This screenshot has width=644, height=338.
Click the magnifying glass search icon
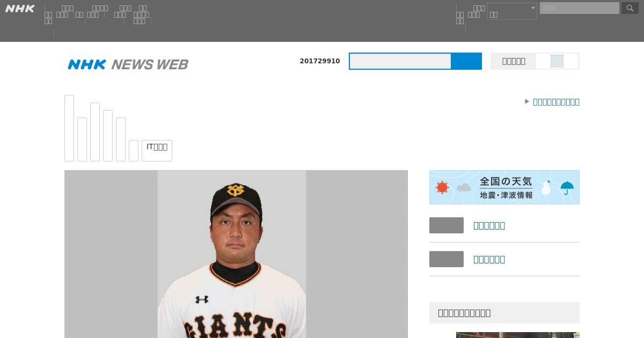click(630, 8)
